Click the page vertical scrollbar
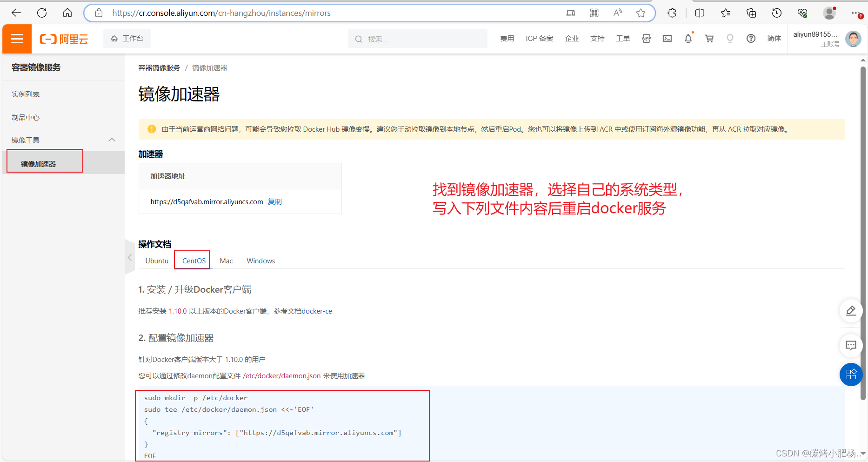The image size is (868, 462). pyautogui.click(x=863, y=233)
